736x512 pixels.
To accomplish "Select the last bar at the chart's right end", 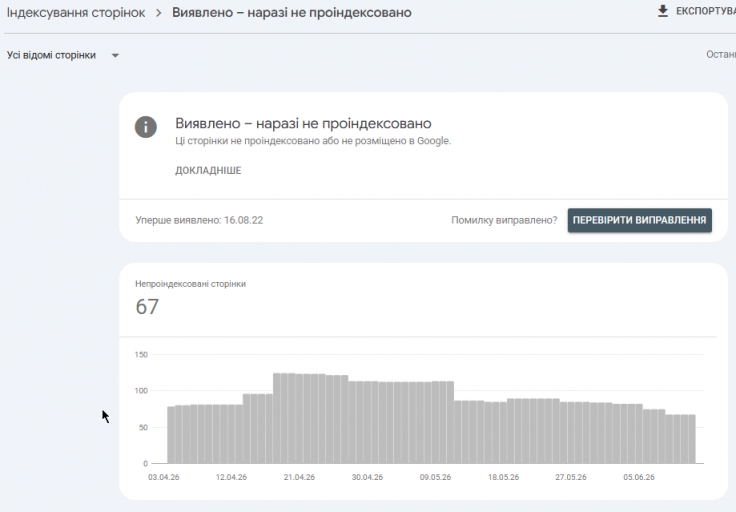I will pos(692,439).
